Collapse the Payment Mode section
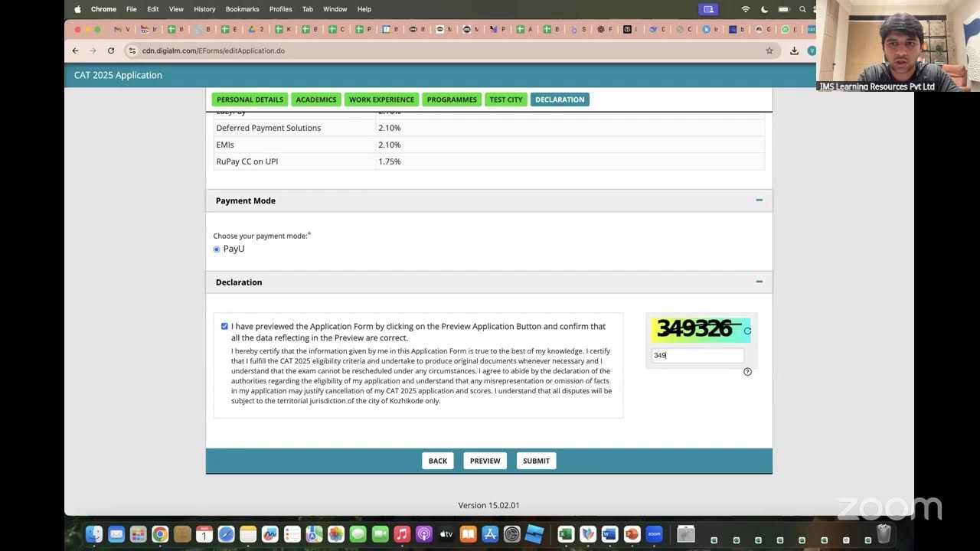Viewport: 980px width, 551px height. (759, 201)
